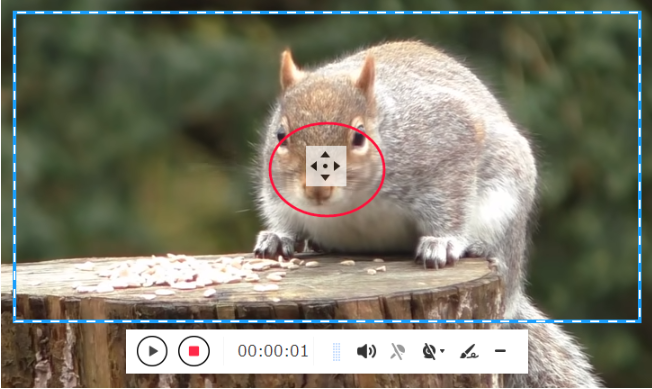This screenshot has width=652, height=389.
Task: Click the dotted drag grip on the recording toolbar
Action: click(x=337, y=352)
